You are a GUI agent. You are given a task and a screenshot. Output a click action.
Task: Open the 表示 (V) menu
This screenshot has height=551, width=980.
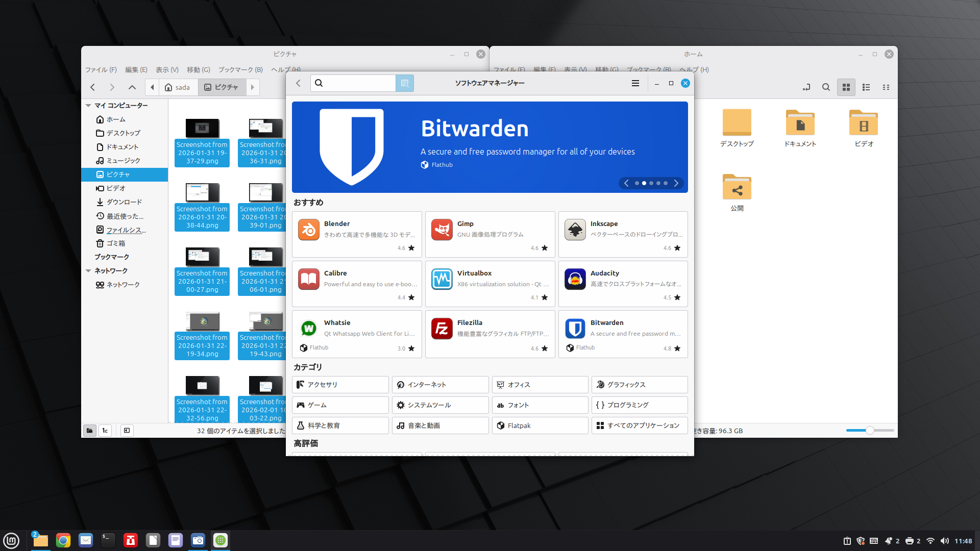pyautogui.click(x=167, y=70)
